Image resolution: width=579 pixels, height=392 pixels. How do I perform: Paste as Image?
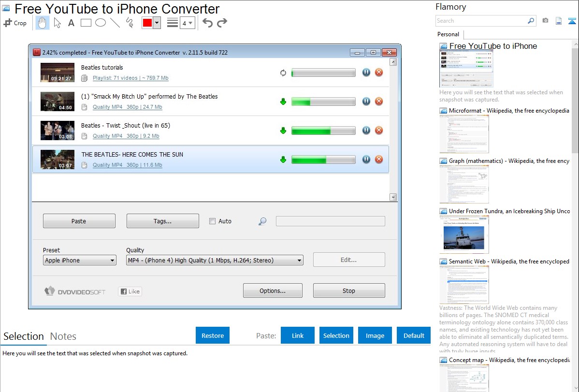pyautogui.click(x=375, y=335)
